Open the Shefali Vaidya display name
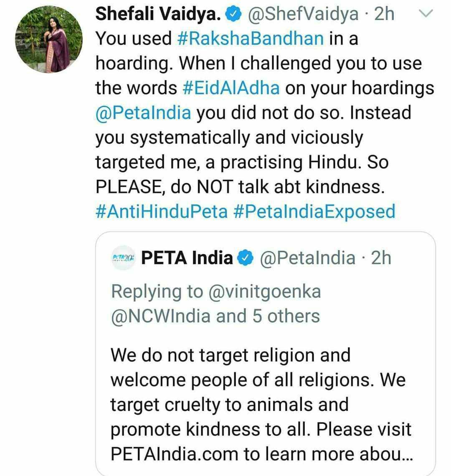The width and height of the screenshot is (451, 476). pyautogui.click(x=158, y=14)
